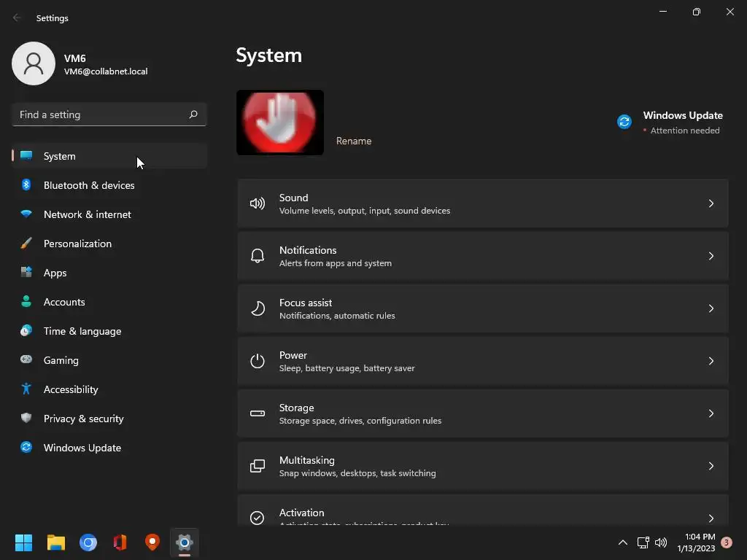This screenshot has height=560, width=747.
Task: Click the Network wifi icon in sidebar
Action: [x=26, y=214]
